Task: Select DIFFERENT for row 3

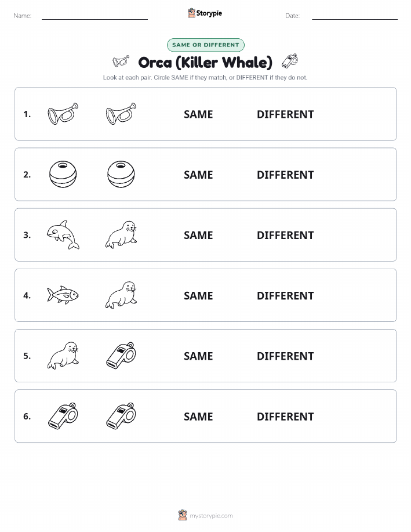Action: pos(285,235)
